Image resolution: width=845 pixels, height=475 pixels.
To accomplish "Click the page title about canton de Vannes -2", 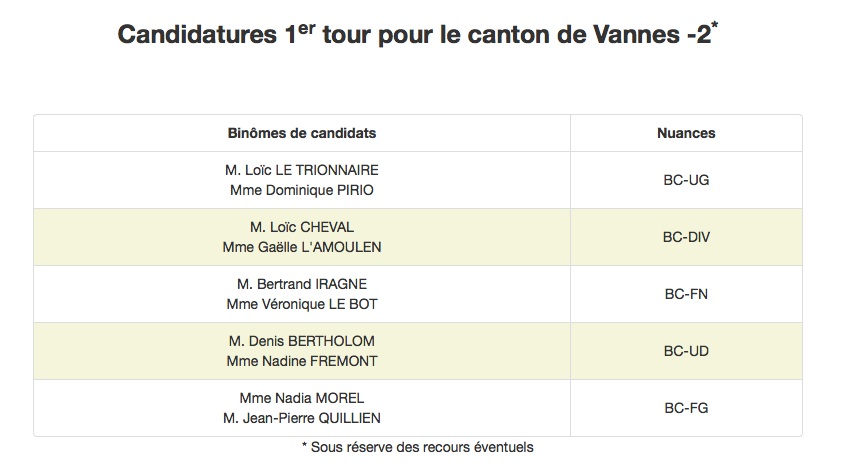I will pyautogui.click(x=418, y=35).
